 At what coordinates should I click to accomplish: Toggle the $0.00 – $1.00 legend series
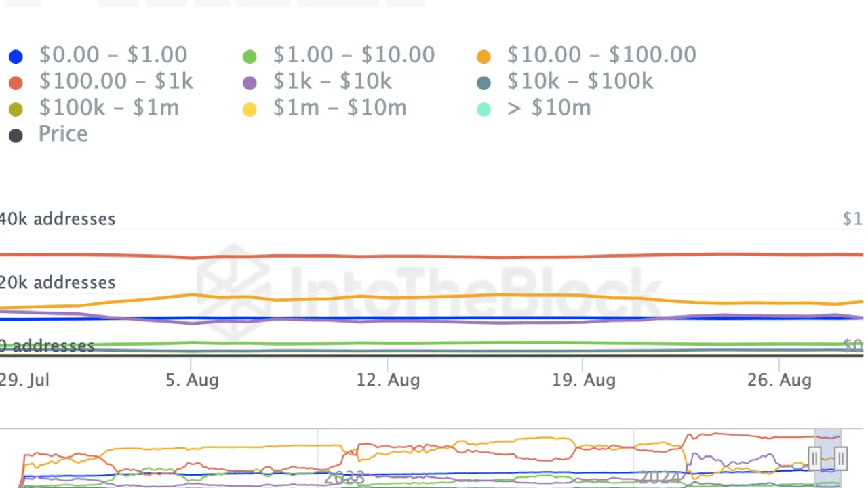(98, 56)
